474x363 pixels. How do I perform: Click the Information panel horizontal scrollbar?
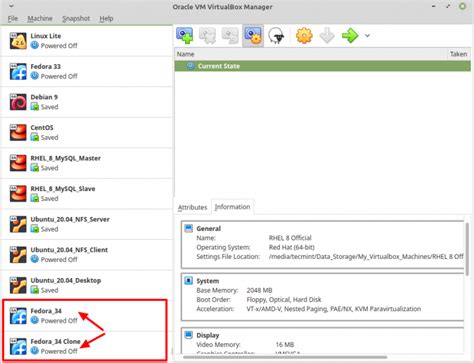[285, 357]
